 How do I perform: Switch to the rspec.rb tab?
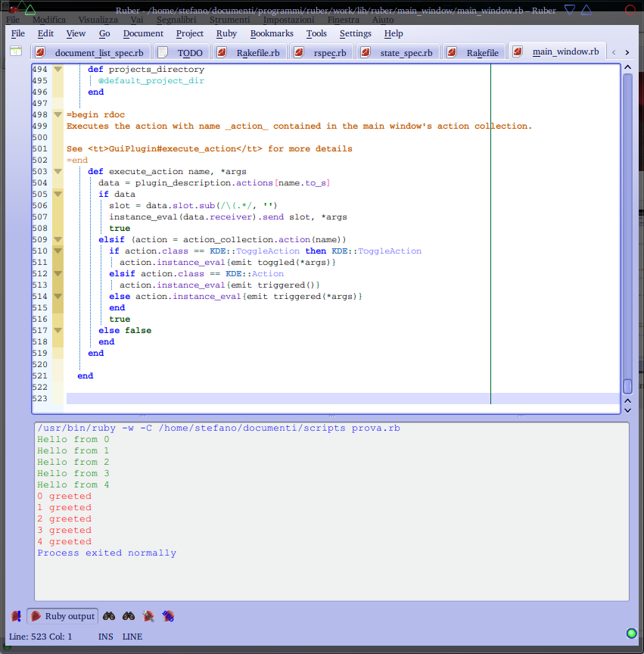(322, 52)
